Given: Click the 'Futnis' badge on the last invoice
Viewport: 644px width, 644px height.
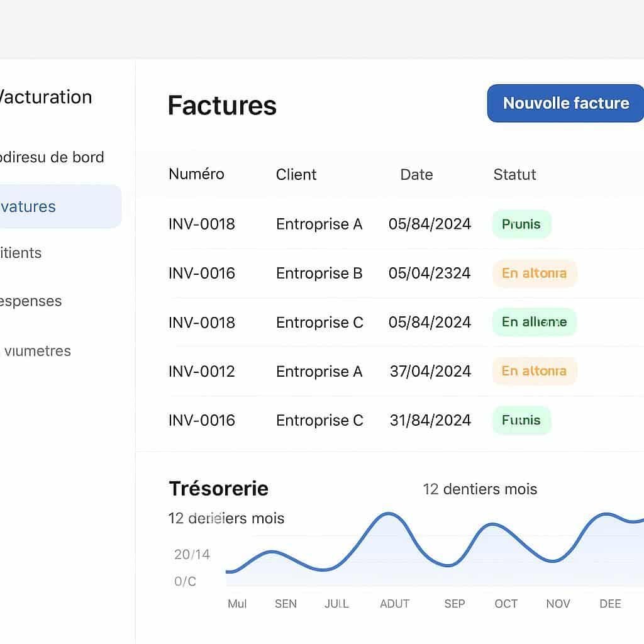Looking at the screenshot, I should 521,420.
